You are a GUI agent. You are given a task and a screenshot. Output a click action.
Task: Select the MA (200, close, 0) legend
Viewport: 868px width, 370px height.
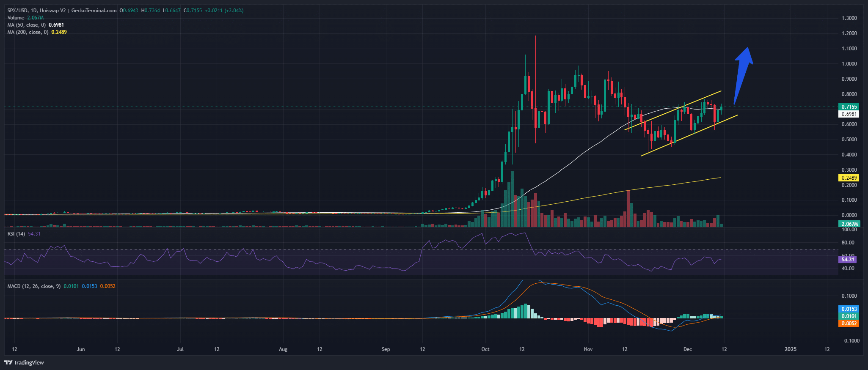(37, 32)
